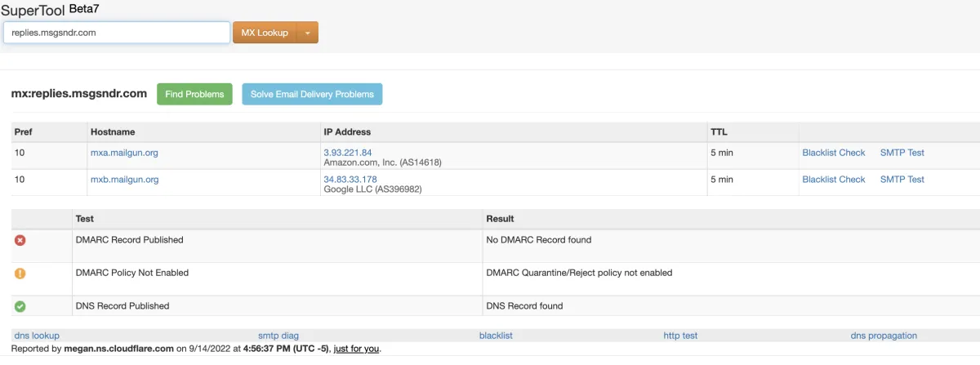
Task: Open the dns lookup link
Action: pyautogui.click(x=37, y=336)
